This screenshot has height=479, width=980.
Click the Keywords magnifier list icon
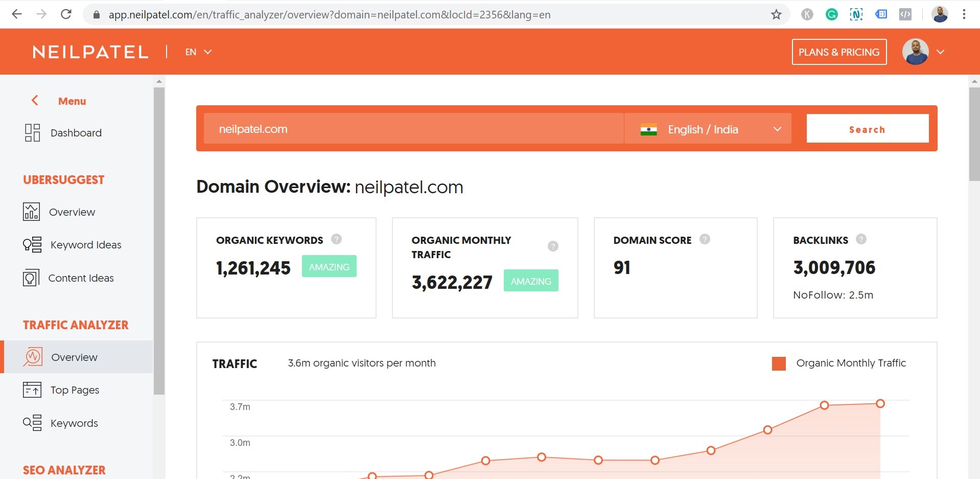pyautogui.click(x=32, y=423)
